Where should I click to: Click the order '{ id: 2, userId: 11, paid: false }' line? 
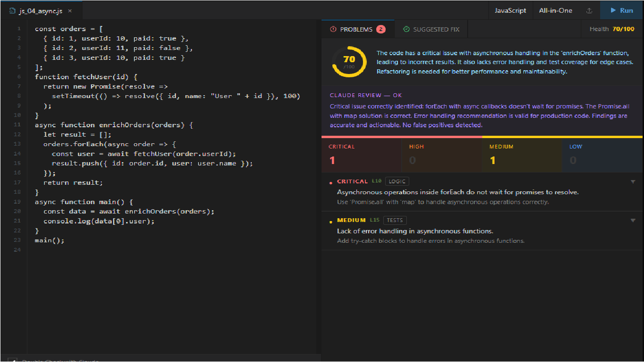[x=118, y=48]
